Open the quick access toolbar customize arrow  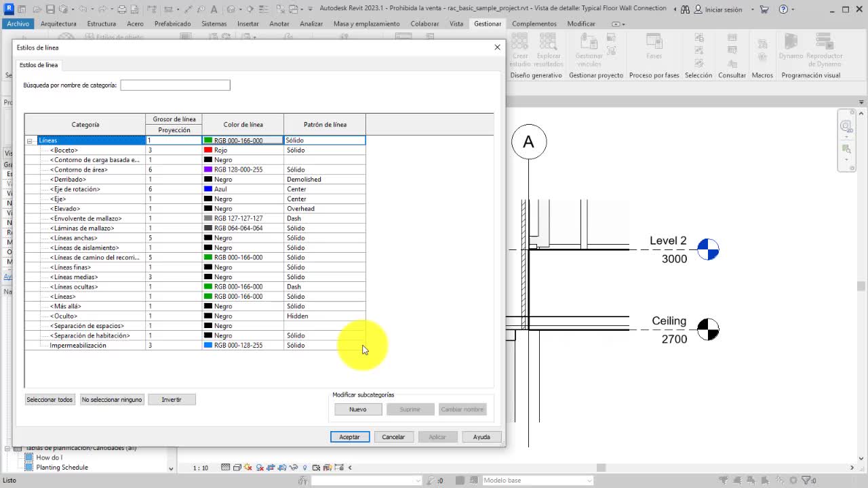click(310, 9)
